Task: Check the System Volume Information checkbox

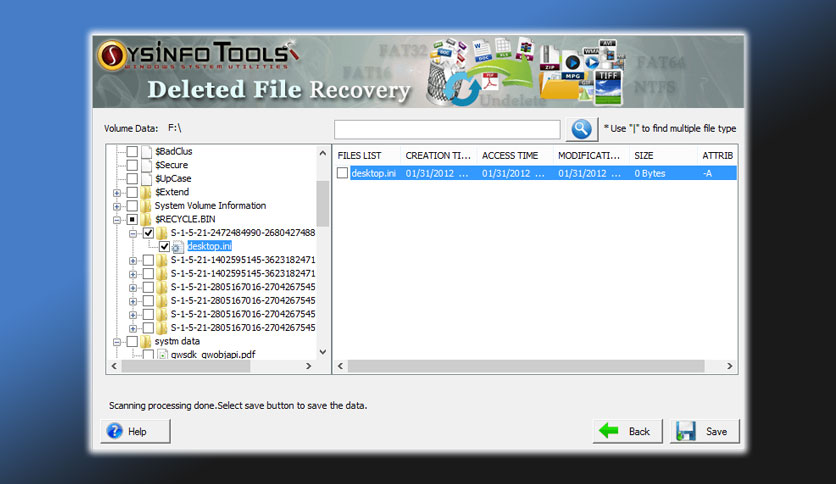Action: [x=132, y=206]
